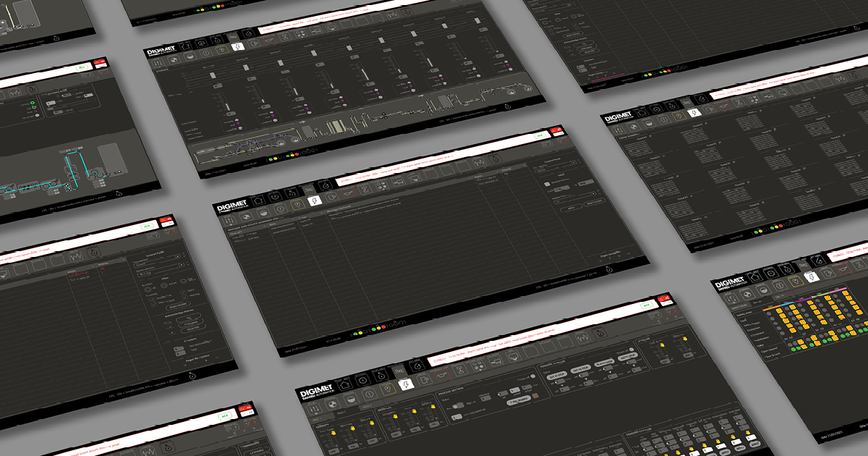The width and height of the screenshot is (868, 456).
Task: Toggle the status switch next to Process Section
Action: coord(459,406)
